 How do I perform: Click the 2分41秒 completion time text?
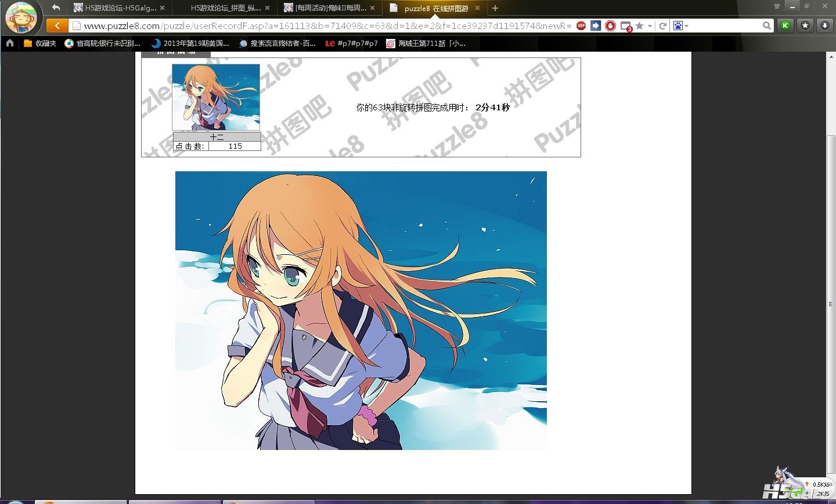[492, 107]
